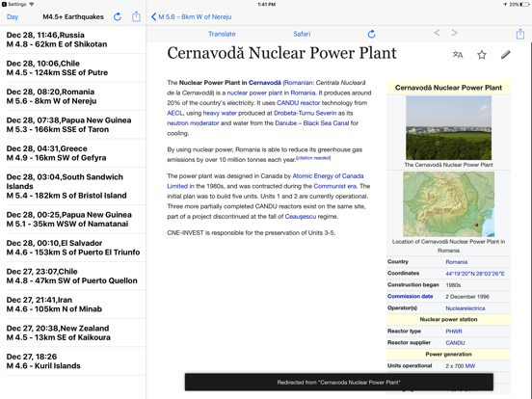Navigate forward with the right arrow

pyautogui.click(x=455, y=33)
